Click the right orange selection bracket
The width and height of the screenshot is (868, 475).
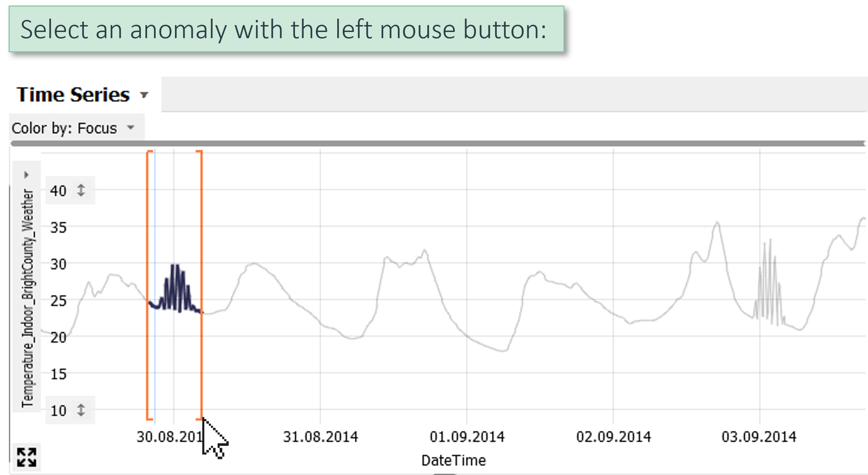(x=201, y=285)
